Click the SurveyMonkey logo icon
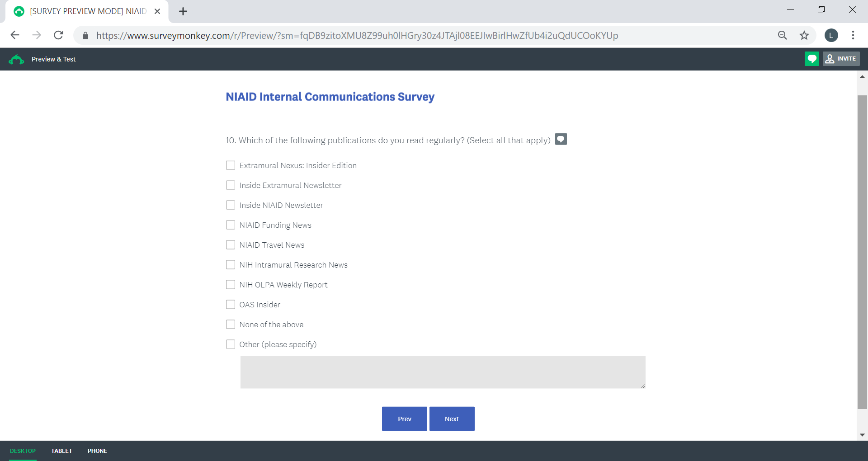This screenshot has height=461, width=868. (16, 59)
